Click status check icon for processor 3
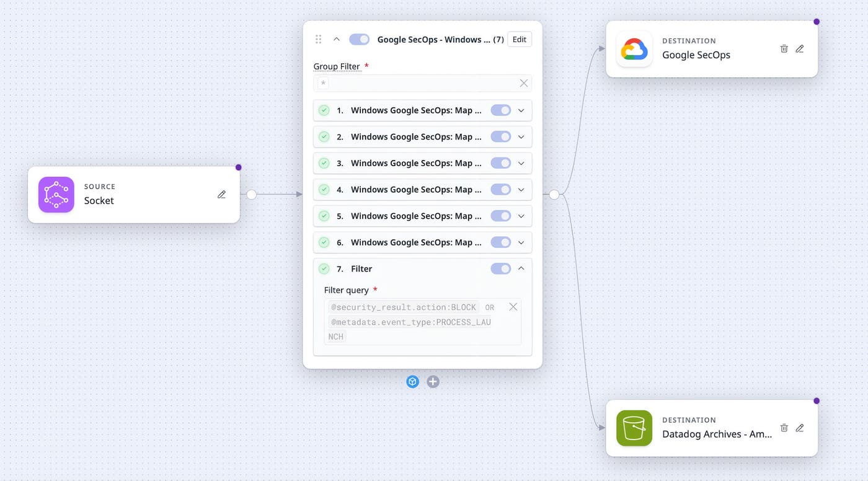The image size is (868, 481). pyautogui.click(x=324, y=163)
